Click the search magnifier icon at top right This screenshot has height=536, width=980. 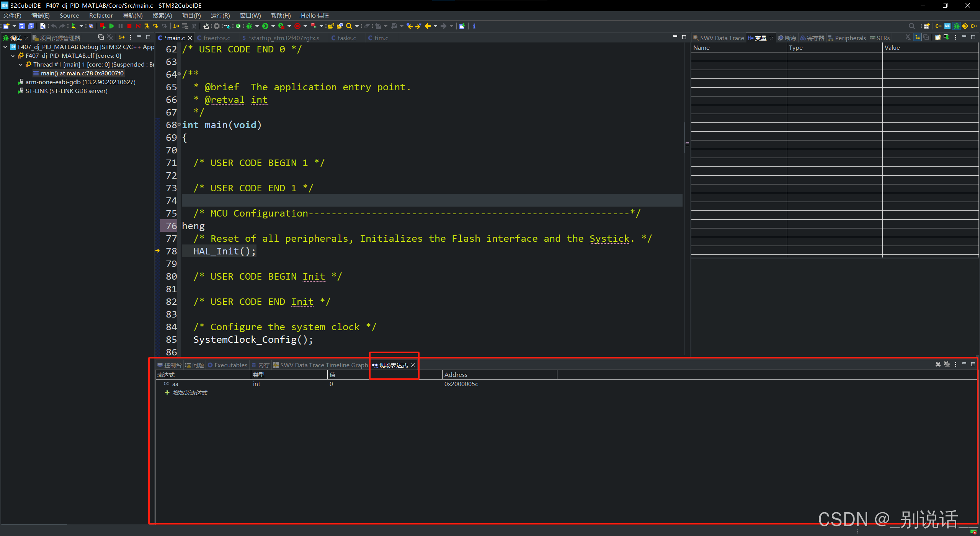(911, 26)
